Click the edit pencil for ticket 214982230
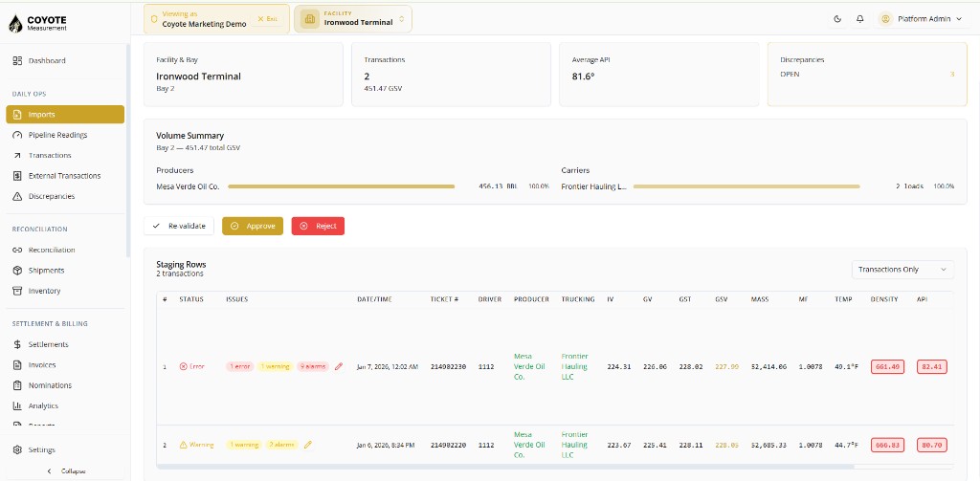980x481 pixels. (x=339, y=366)
